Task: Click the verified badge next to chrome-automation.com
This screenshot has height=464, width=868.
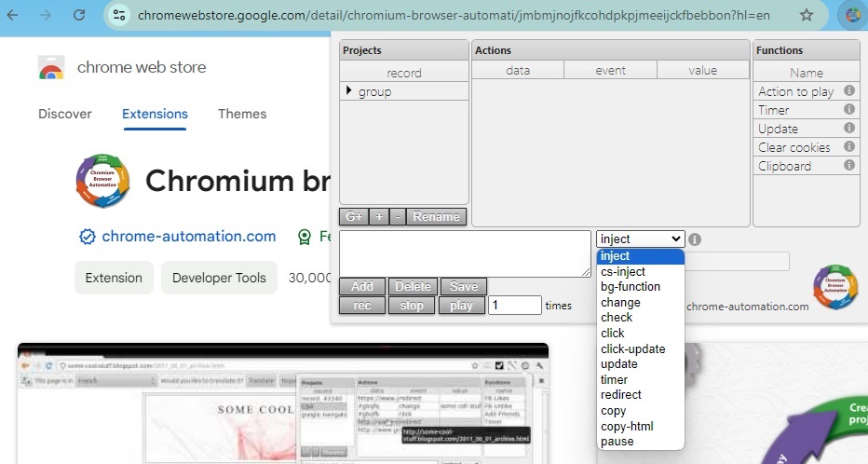Action: click(x=88, y=237)
